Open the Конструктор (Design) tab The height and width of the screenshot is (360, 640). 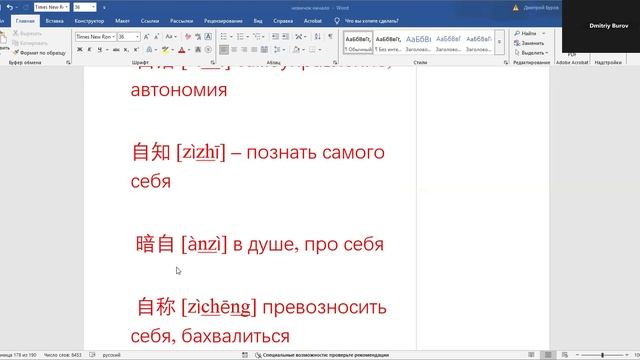(89, 21)
